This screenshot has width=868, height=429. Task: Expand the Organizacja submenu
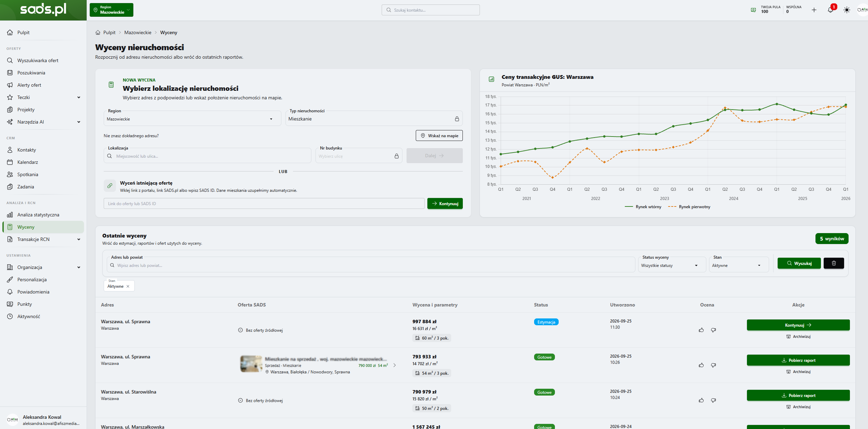(79, 267)
